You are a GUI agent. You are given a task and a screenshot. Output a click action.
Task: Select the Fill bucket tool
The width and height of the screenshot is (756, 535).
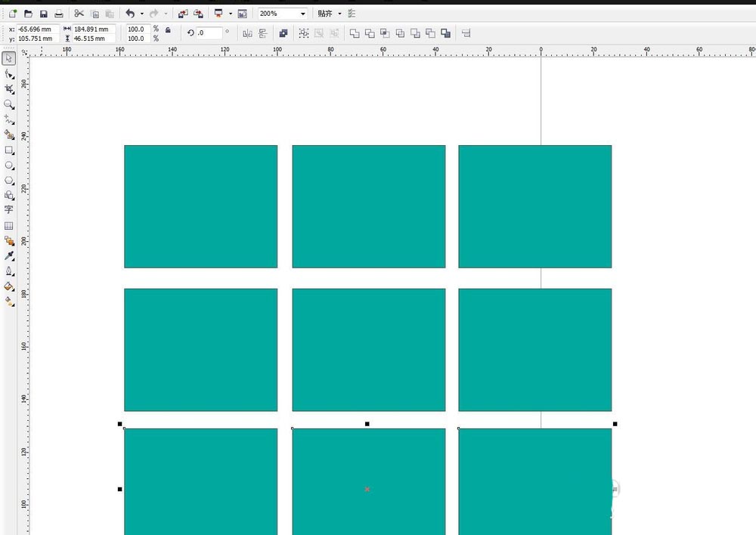(x=8, y=286)
